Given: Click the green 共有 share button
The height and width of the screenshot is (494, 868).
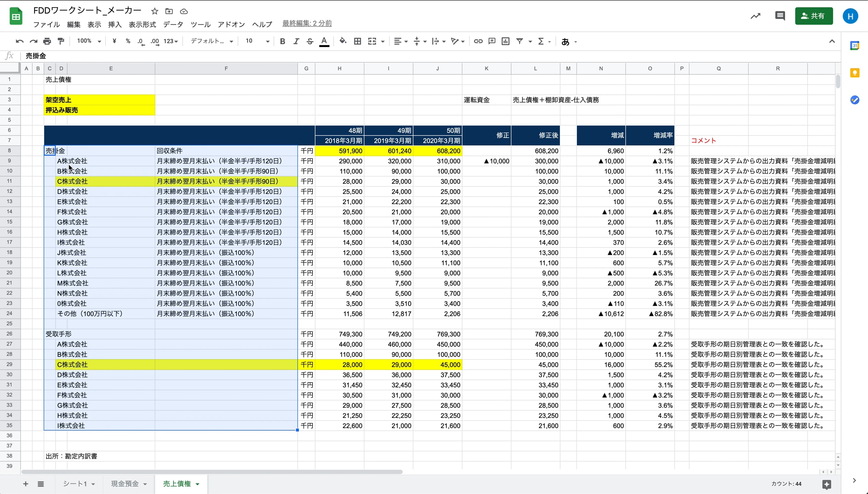Looking at the screenshot, I should tap(813, 16).
